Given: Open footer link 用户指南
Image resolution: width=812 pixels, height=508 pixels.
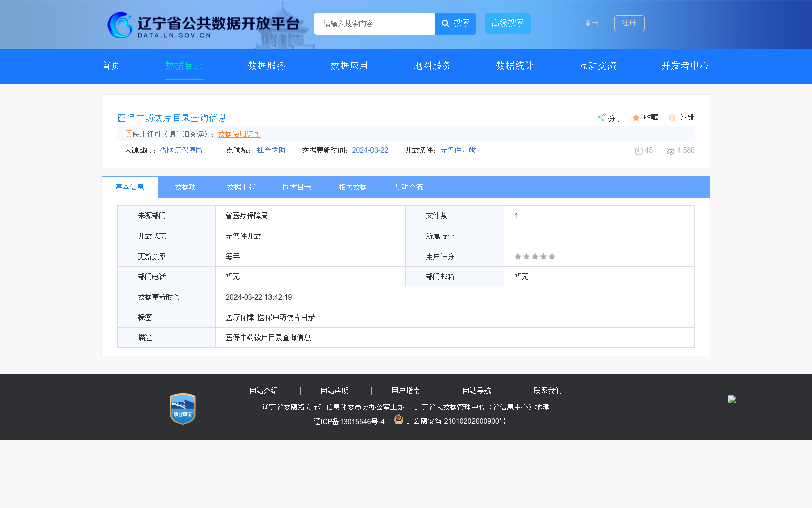Looking at the screenshot, I should click(x=405, y=391).
